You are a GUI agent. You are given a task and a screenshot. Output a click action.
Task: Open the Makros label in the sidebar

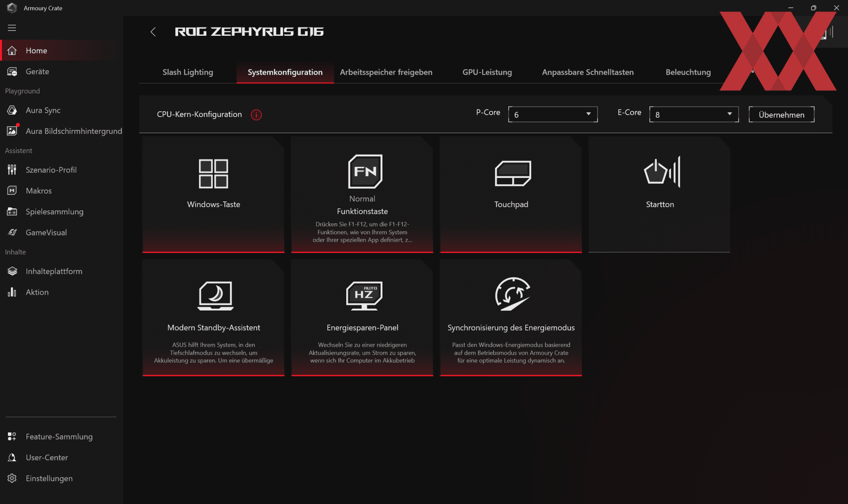tap(39, 191)
